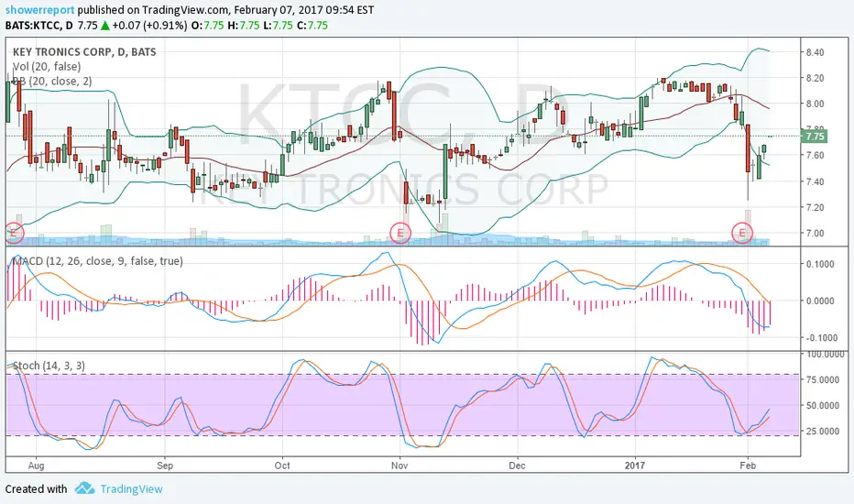Click the earnings E marker near November

[x=400, y=233]
